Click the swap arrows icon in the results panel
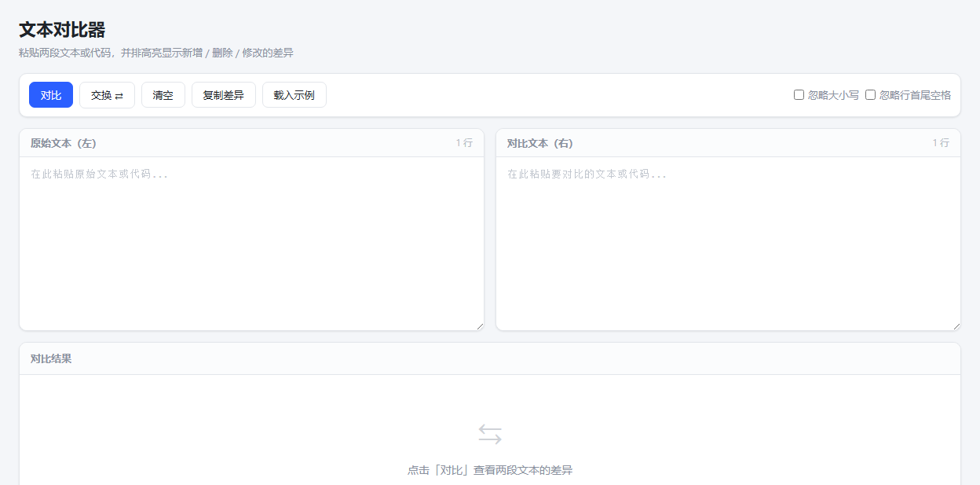Viewport: 980px width, 485px height. point(490,434)
